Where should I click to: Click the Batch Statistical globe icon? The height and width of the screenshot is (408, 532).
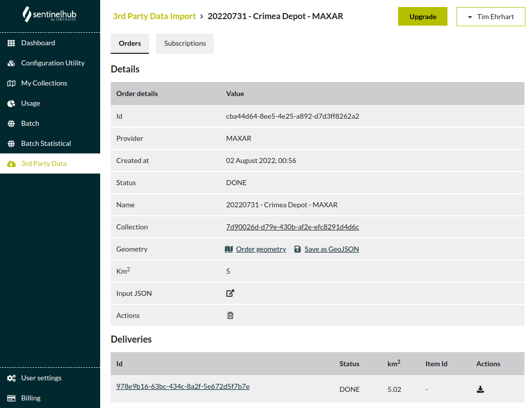[11, 143]
